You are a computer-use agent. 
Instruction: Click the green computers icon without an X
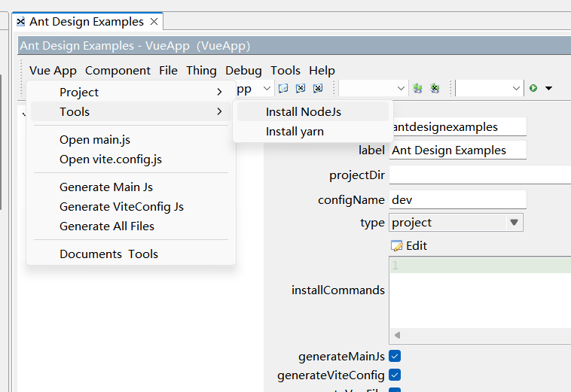(x=417, y=88)
